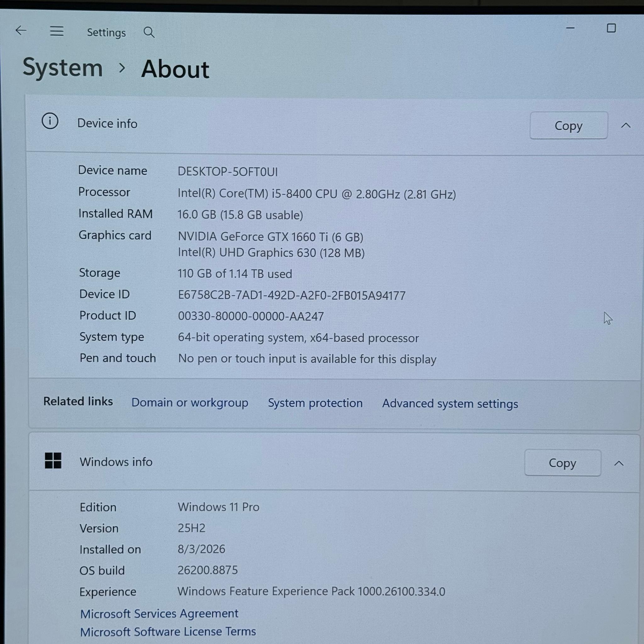This screenshot has height=644, width=644.
Task: Select device name DESKTOP-5OFT0UI
Action: pos(228,172)
